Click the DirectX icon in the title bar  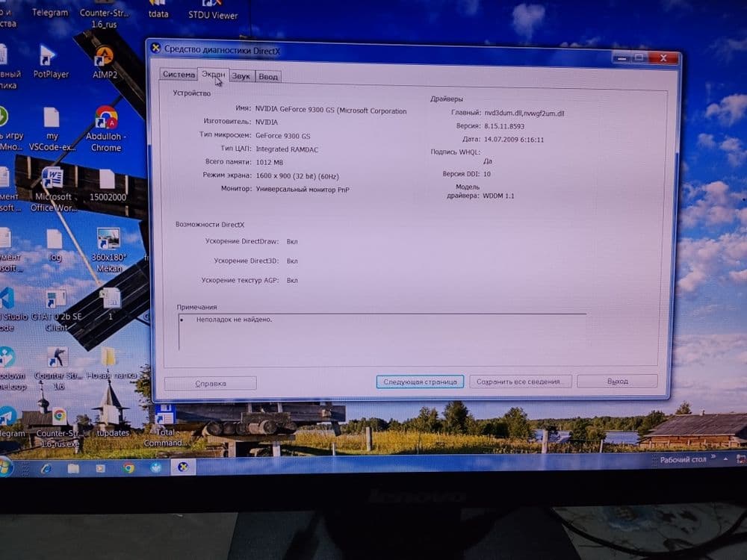(x=155, y=48)
